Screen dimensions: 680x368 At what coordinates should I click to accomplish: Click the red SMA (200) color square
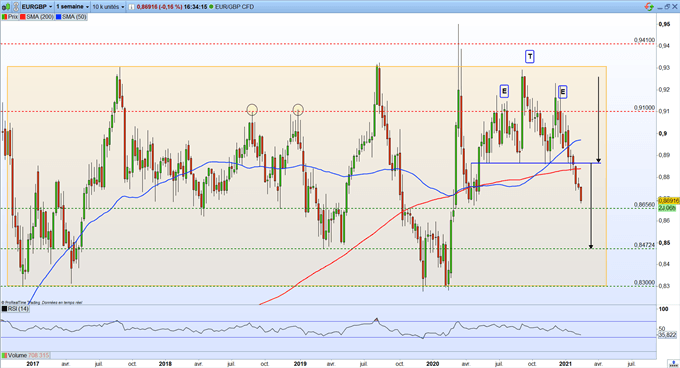[x=23, y=17]
